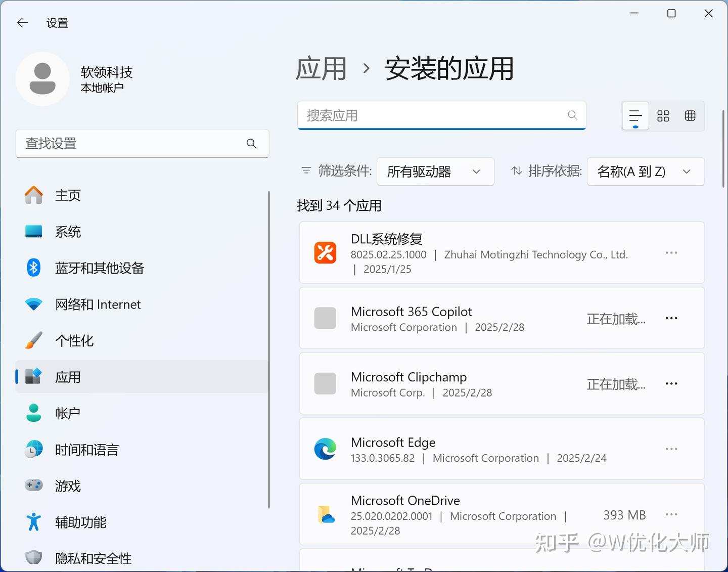Image resolution: width=728 pixels, height=572 pixels.
Task: Switch to table view layout
Action: click(x=690, y=116)
